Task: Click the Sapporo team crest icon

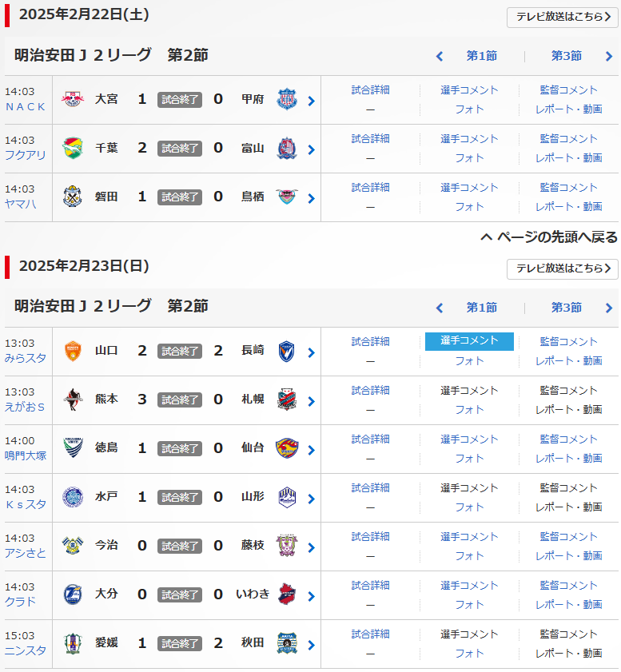Action: coord(286,400)
